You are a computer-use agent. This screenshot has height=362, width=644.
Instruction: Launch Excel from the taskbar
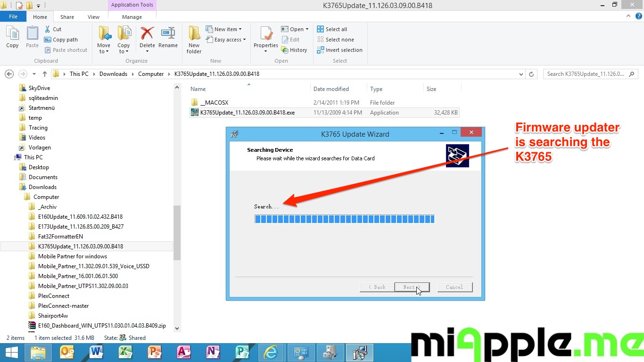click(125, 352)
